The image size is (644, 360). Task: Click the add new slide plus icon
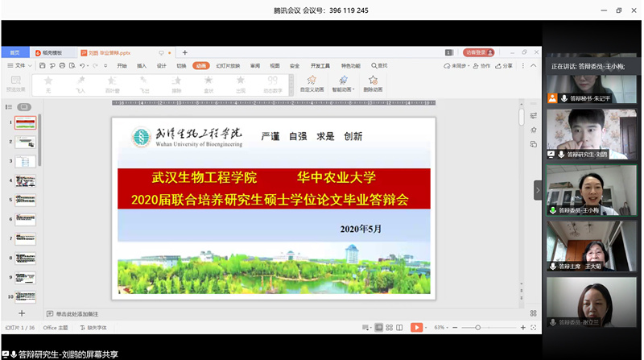[22, 313]
